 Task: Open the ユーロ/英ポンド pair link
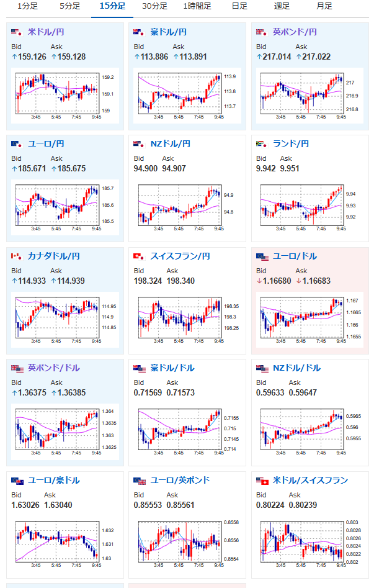click(180, 481)
